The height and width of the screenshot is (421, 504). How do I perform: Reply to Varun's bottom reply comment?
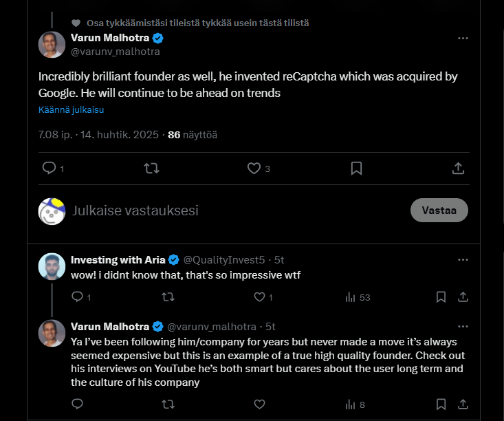coord(77,404)
